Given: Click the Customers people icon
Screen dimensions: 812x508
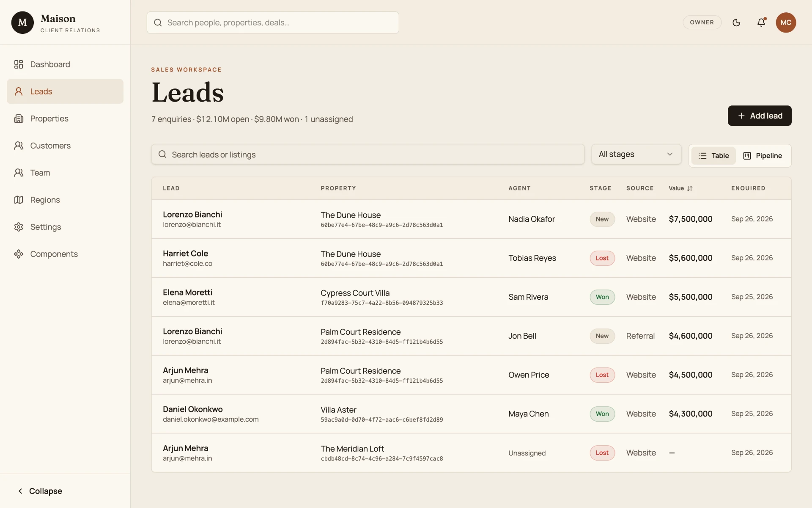Looking at the screenshot, I should 19,146.
